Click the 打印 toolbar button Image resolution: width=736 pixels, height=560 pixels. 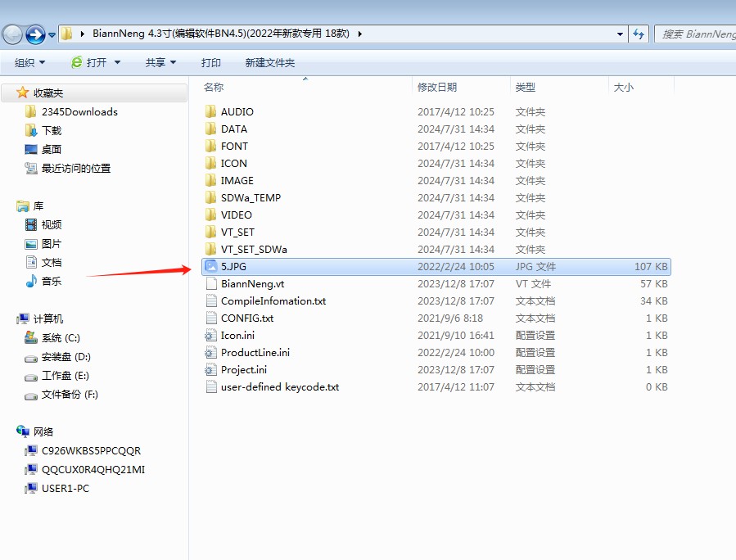(x=210, y=62)
